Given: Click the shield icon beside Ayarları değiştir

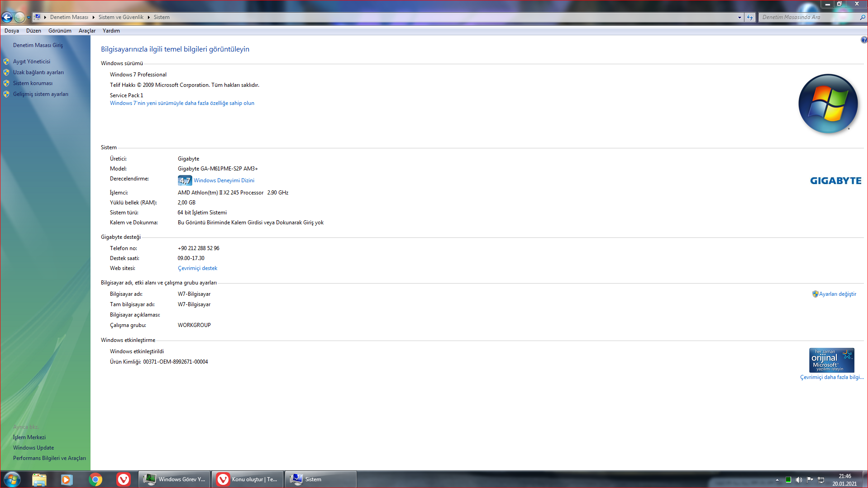Looking at the screenshot, I should pyautogui.click(x=816, y=294).
